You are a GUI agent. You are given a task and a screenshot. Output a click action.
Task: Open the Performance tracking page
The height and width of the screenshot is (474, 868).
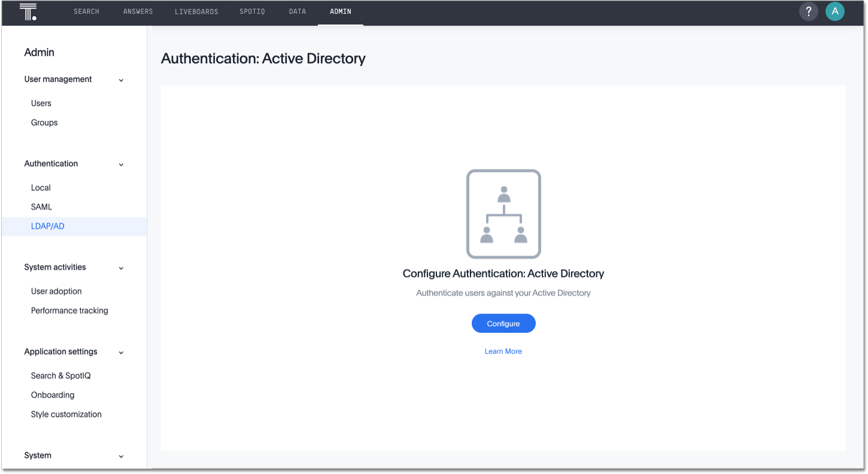pyautogui.click(x=69, y=310)
